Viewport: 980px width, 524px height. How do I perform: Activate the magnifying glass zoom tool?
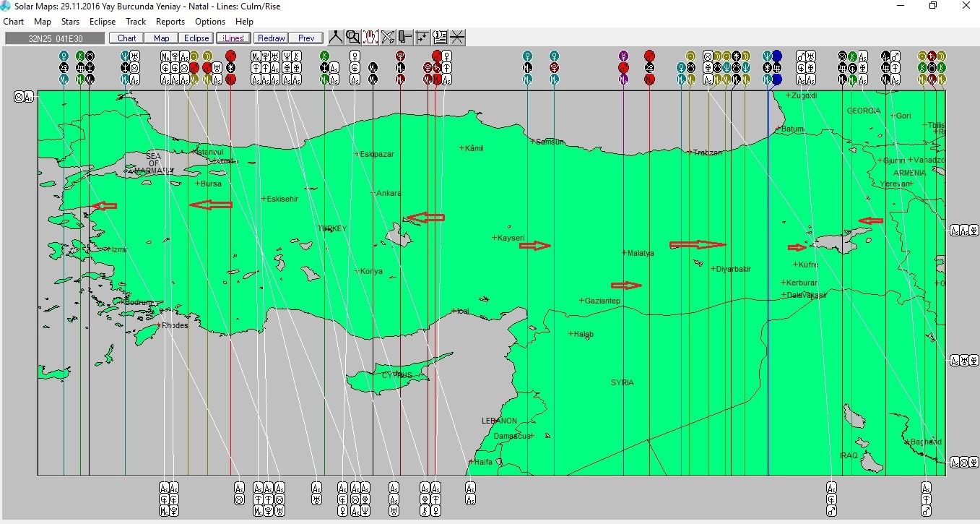coord(353,38)
